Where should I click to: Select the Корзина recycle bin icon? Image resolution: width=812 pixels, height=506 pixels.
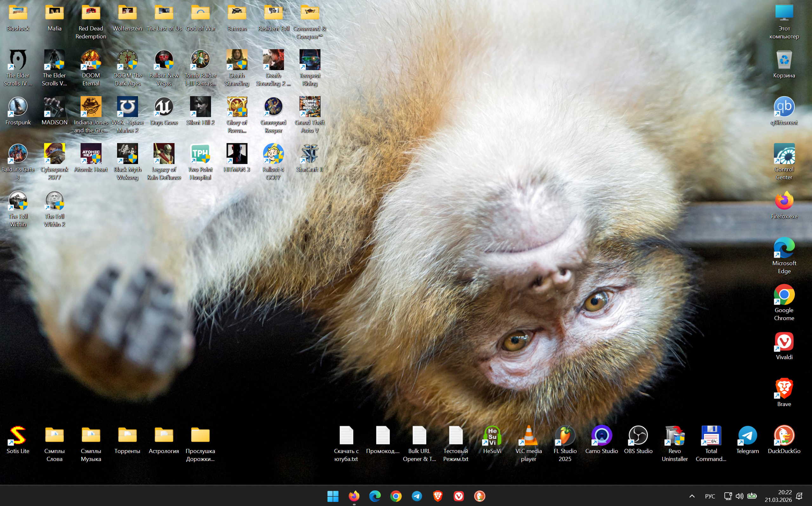click(x=784, y=60)
